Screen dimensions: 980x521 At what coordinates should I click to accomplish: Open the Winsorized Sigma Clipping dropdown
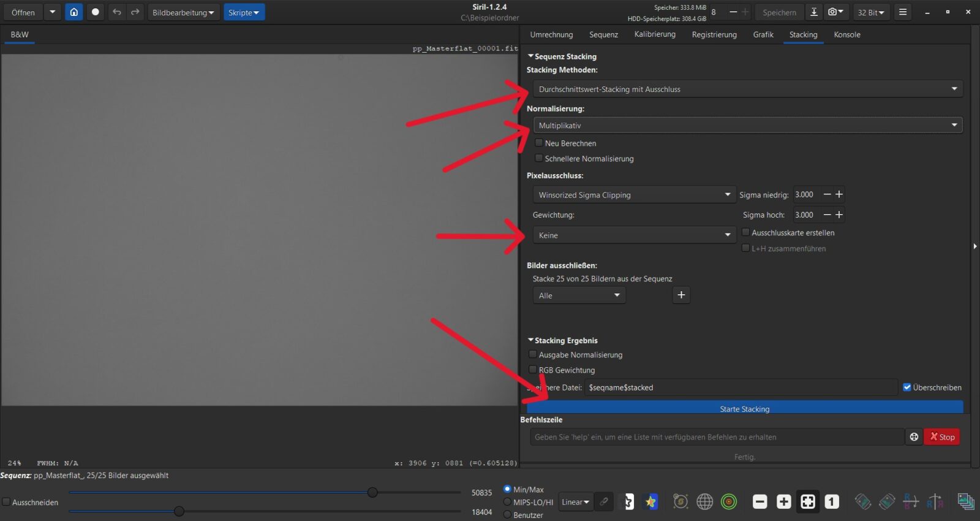634,195
